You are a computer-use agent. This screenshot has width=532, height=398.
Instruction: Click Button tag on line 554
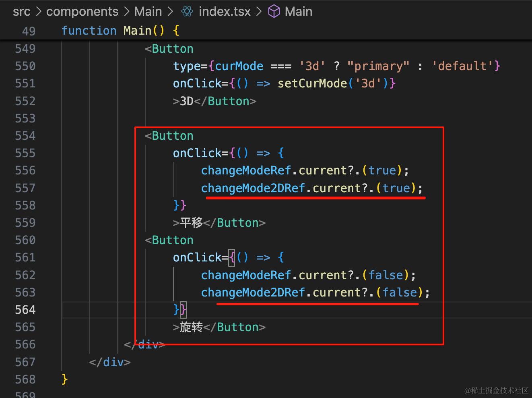point(173,136)
